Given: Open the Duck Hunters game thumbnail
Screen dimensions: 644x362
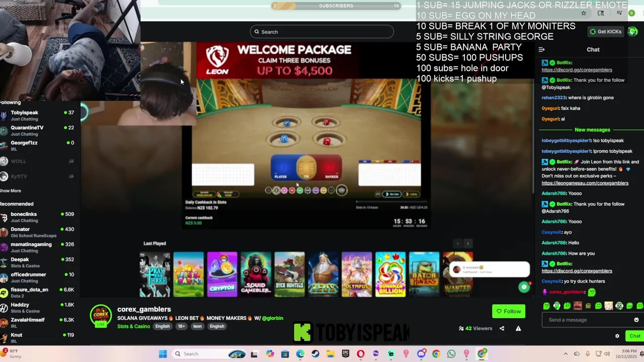Looking at the screenshot, I should [x=289, y=275].
